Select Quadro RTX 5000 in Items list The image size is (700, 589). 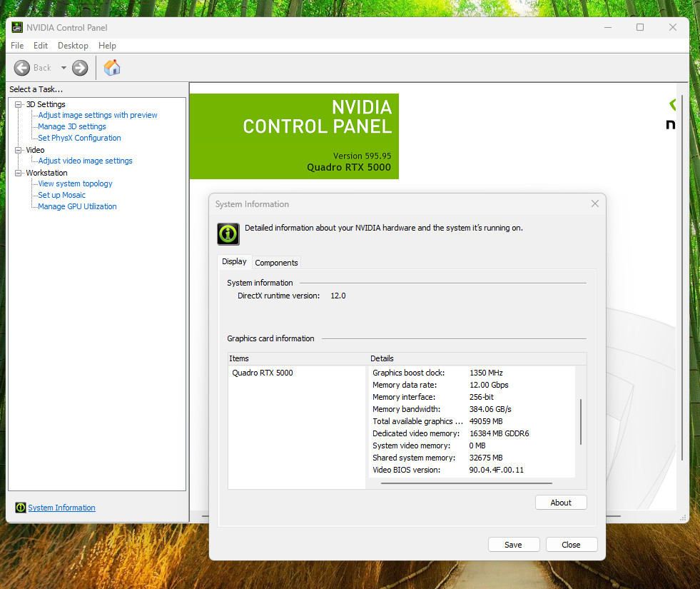click(x=263, y=373)
